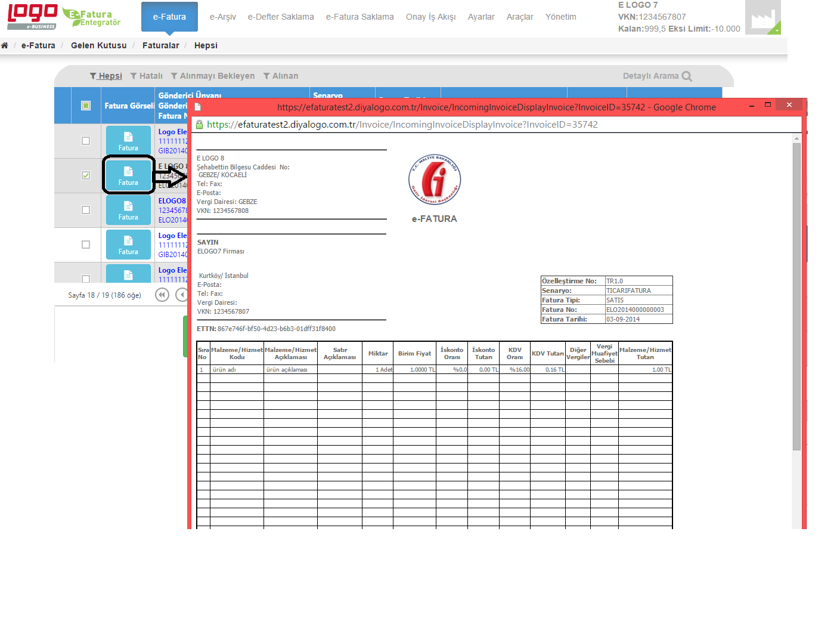Click the popup's vertical scrollbar thumb
The image size is (840, 621).
click(796, 297)
